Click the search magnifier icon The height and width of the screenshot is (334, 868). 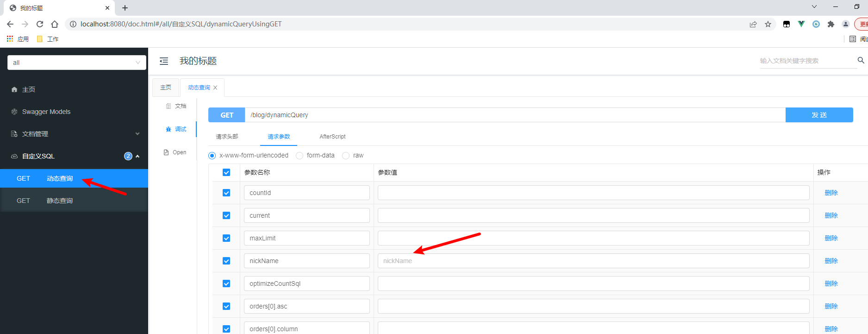click(861, 60)
